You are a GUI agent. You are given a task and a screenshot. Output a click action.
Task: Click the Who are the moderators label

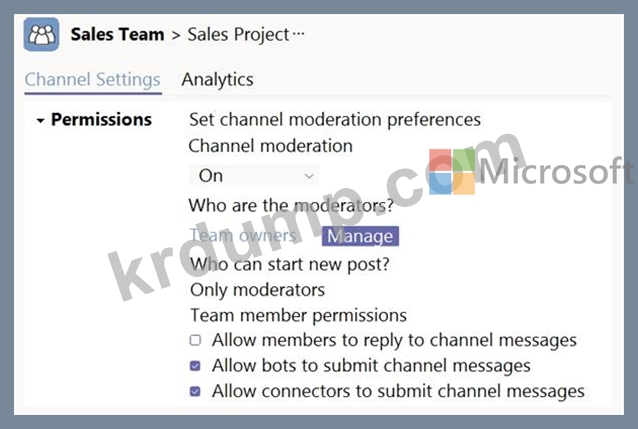(x=291, y=205)
